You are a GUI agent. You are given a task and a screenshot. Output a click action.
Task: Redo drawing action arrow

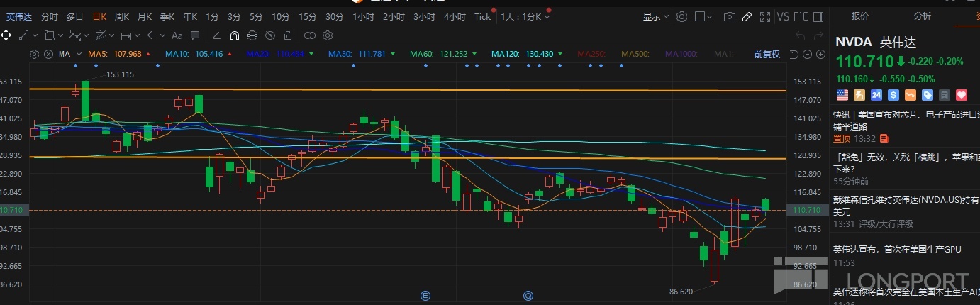coord(818,35)
